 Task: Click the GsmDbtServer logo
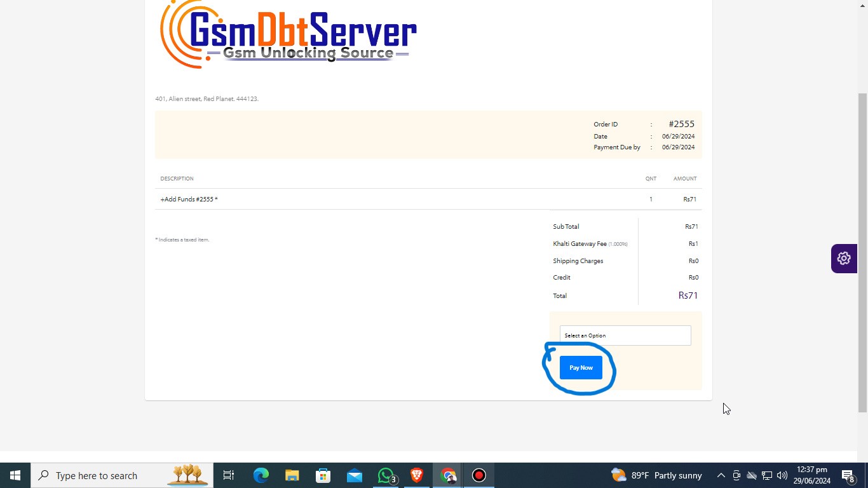pos(288,35)
